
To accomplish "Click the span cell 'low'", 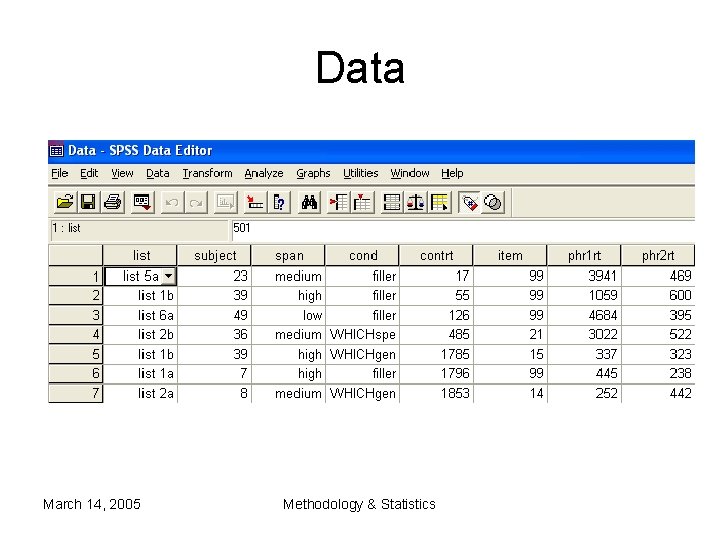I will tap(288, 315).
